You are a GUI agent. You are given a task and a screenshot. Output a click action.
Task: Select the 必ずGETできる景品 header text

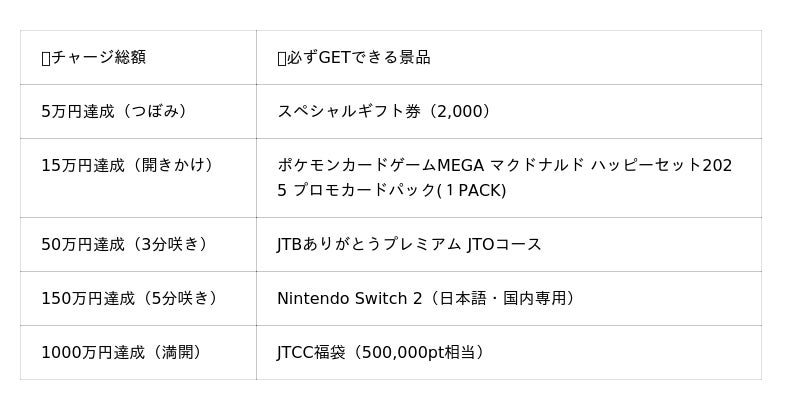358,58
